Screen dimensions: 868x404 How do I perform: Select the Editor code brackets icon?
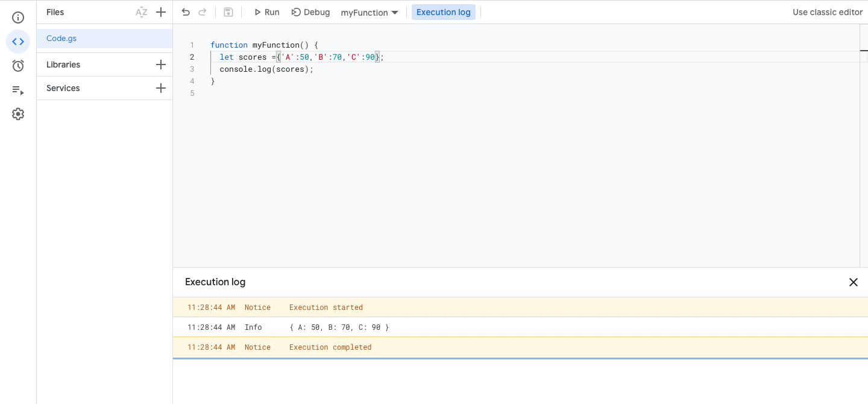click(x=18, y=42)
